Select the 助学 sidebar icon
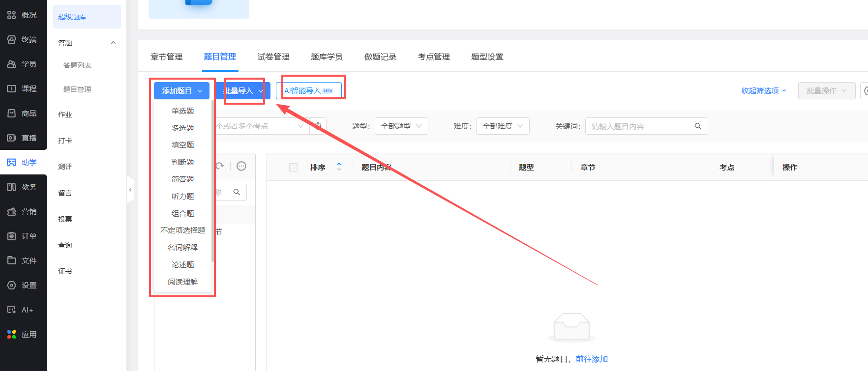This screenshot has height=371, width=868. pyautogui.click(x=12, y=163)
